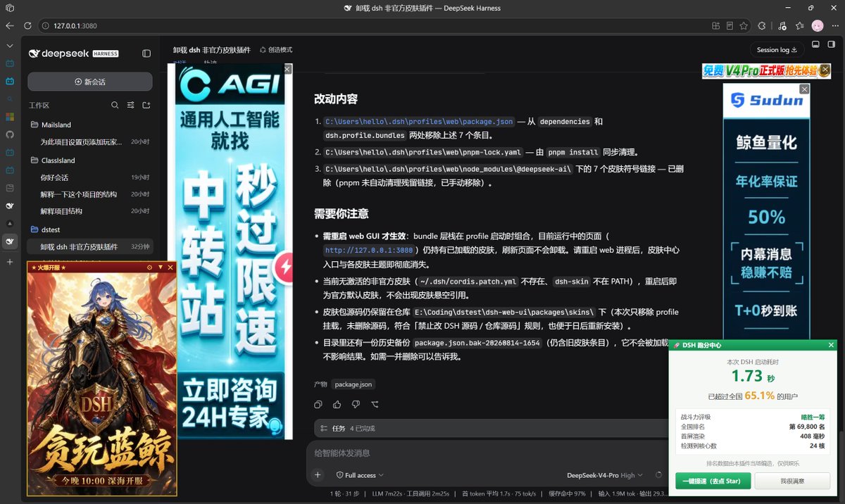
Task: Open the browser media control icon
Action: coord(782,26)
